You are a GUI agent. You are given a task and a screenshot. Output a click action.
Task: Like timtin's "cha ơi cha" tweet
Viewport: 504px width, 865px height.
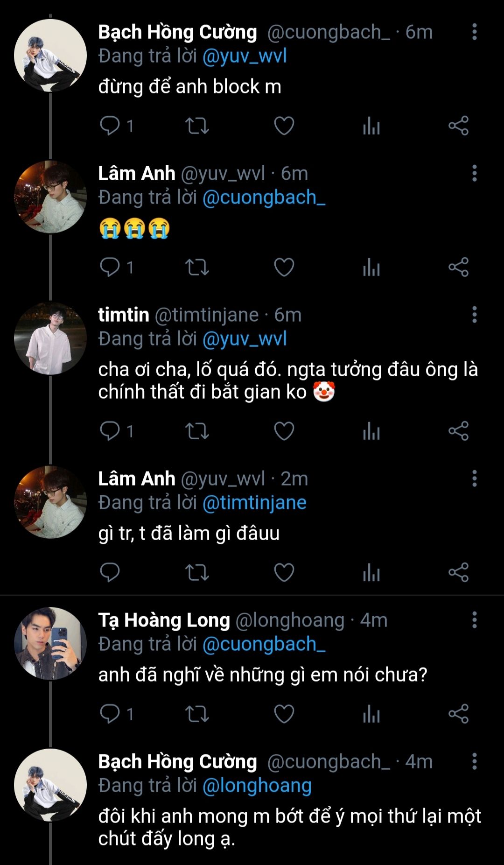(284, 431)
